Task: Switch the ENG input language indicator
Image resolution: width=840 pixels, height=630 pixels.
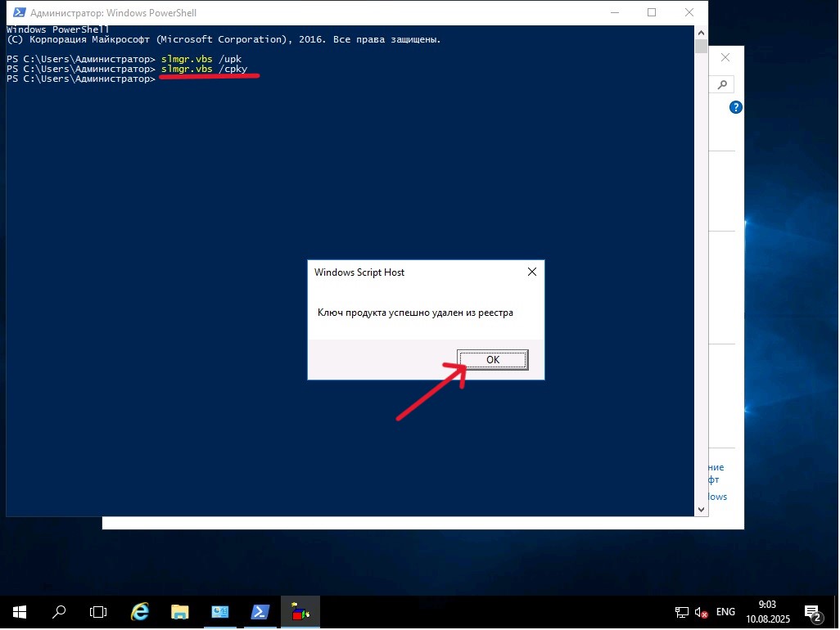Action: click(725, 612)
